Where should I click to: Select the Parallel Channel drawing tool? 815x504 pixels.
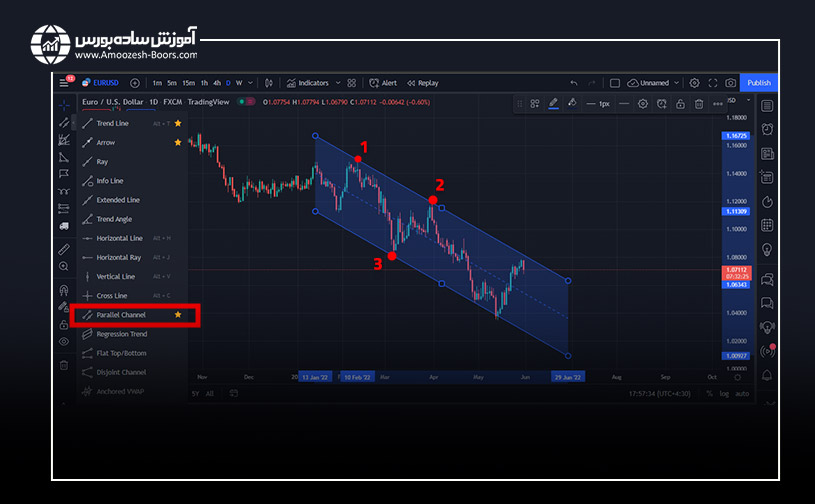[x=120, y=315]
